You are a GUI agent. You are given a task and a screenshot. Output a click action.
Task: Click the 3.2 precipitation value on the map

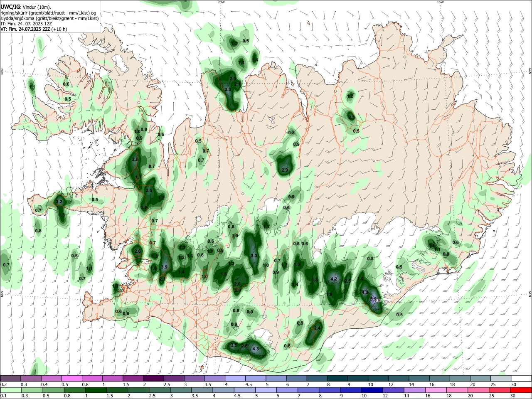59,202
